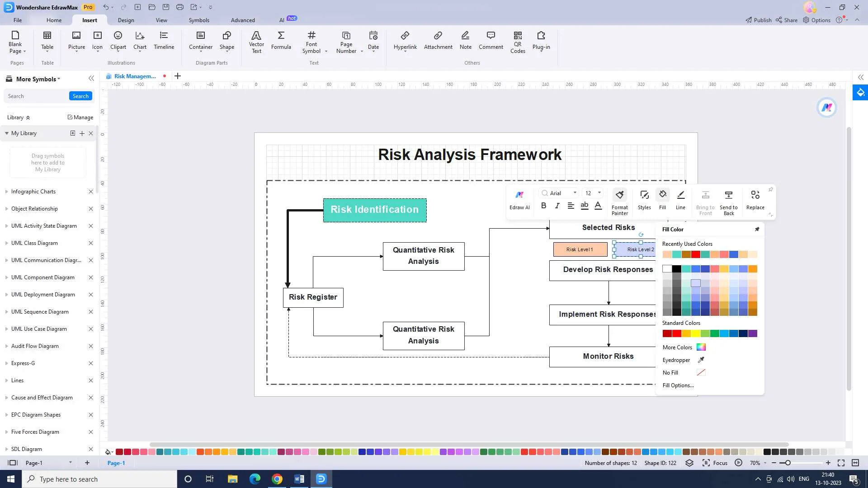Screen dimensions: 868x488
Task: Open the zoom percentage dropdown
Action: click(x=765, y=463)
